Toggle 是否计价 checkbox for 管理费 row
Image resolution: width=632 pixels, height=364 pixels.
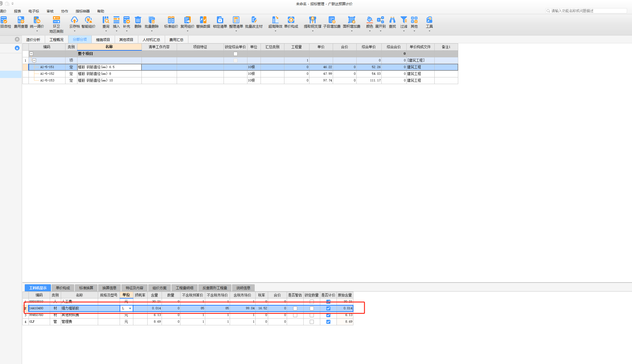pyautogui.click(x=328, y=322)
